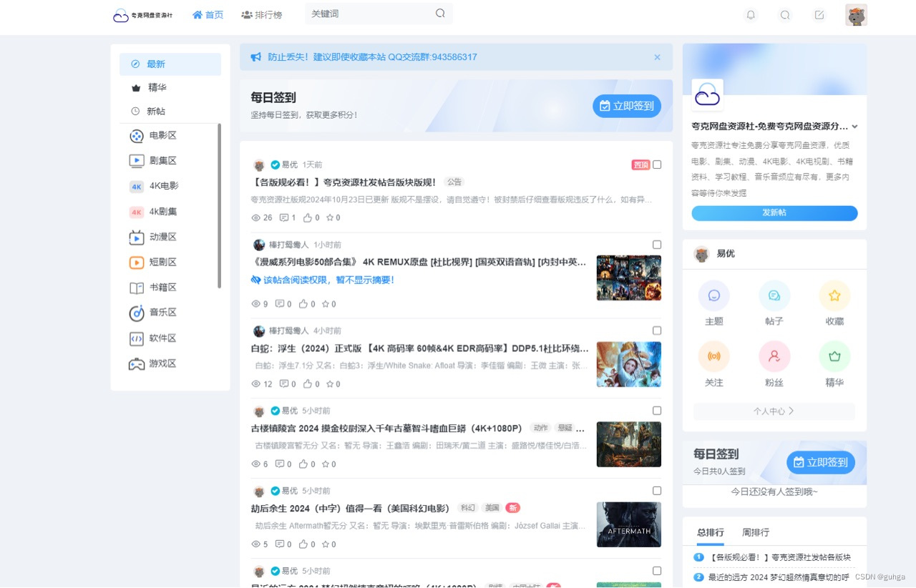Click left sidebar category scrollbar
Screen dimensions: 916x588
tap(219, 206)
